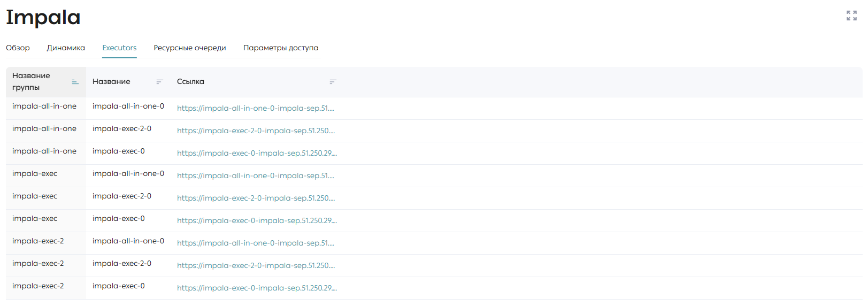
Task: Open impala-all-in-one-0 link in impala-exec group
Action: click(x=256, y=175)
